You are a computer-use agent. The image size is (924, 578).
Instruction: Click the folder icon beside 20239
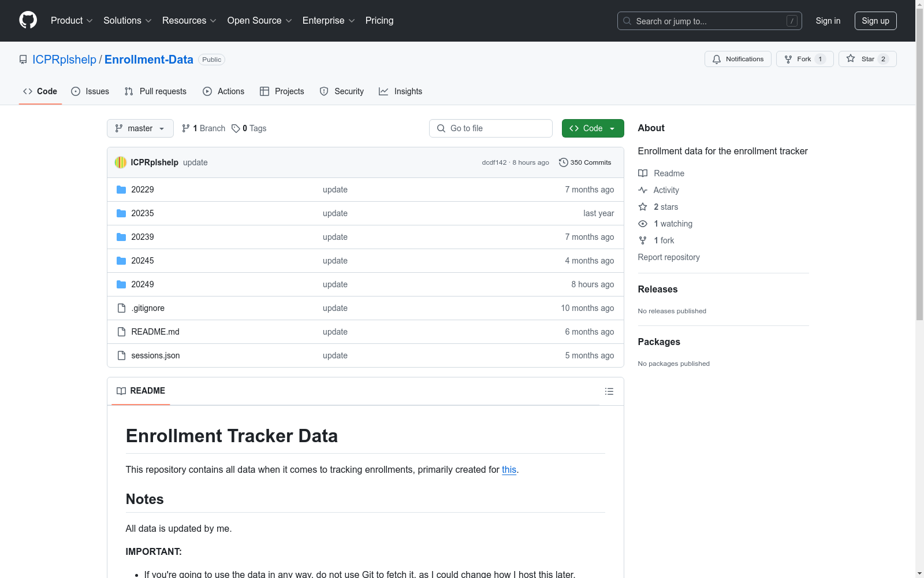(121, 237)
